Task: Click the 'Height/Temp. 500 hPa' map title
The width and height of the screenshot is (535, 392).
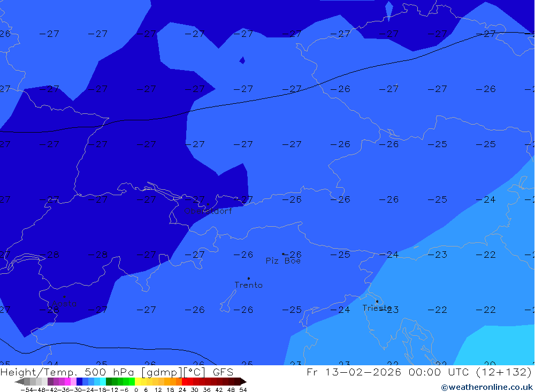Action: 67,372
